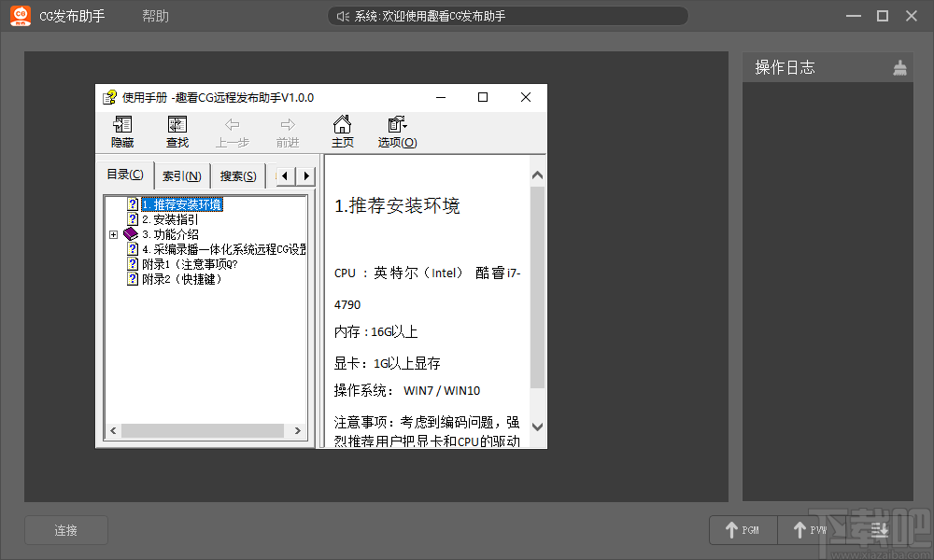This screenshot has width=934, height=560.
Task: Switch to the 搜索(S) tab
Action: click(x=237, y=175)
